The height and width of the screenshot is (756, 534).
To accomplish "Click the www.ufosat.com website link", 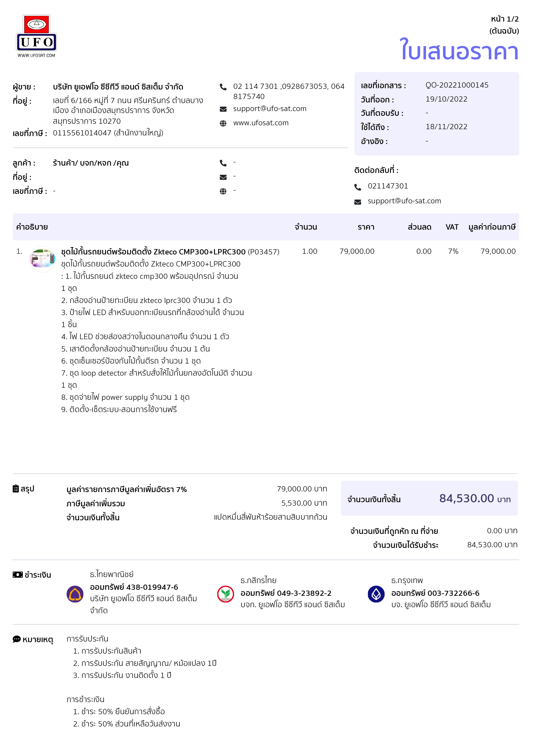I will coord(261,123).
